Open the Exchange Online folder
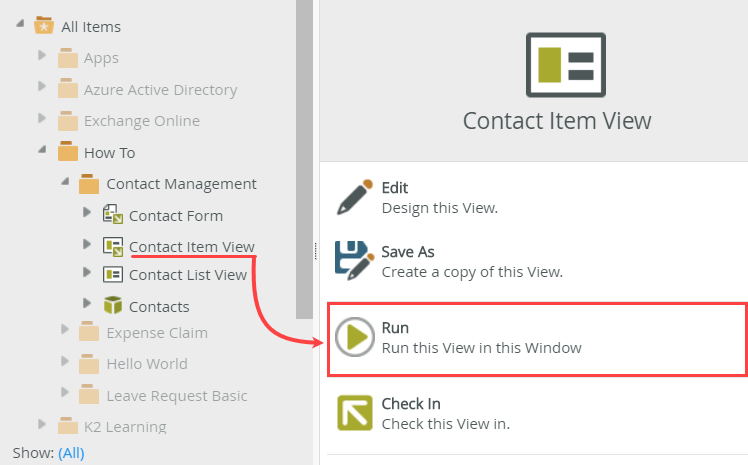 click(x=141, y=121)
